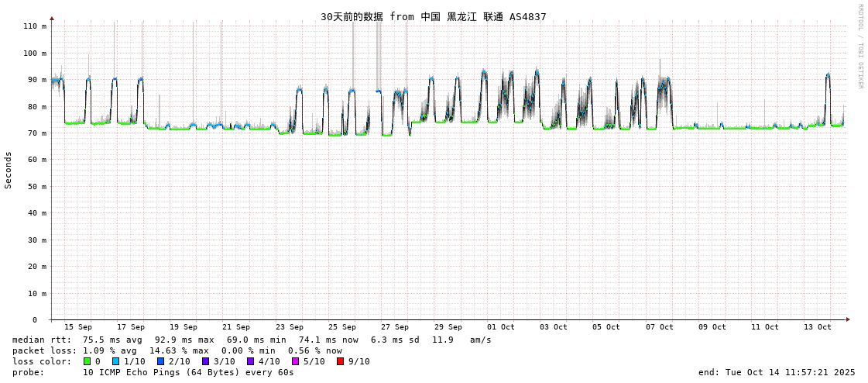Click the "10 m" y-axis value
The height and width of the screenshot is (383, 868).
point(37,293)
